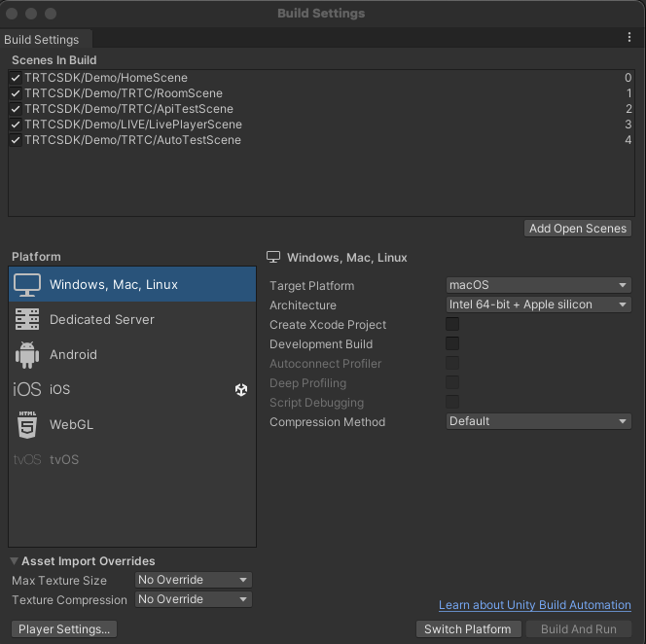Select the Windows, Mac, Linux monitor icon
Screen dimensions: 646x644
[27, 284]
